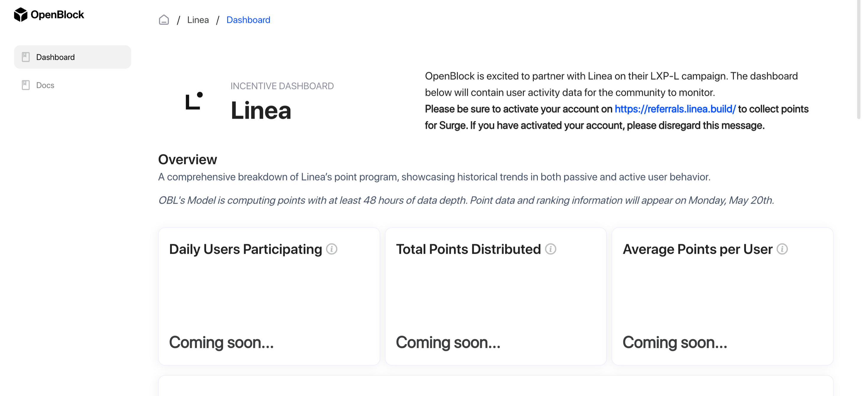Open the Docs sidebar menu item

click(45, 85)
